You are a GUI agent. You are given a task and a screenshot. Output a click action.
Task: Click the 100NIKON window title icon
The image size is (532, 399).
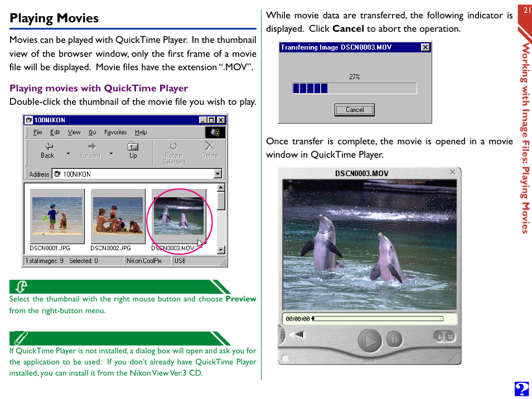tap(29, 120)
